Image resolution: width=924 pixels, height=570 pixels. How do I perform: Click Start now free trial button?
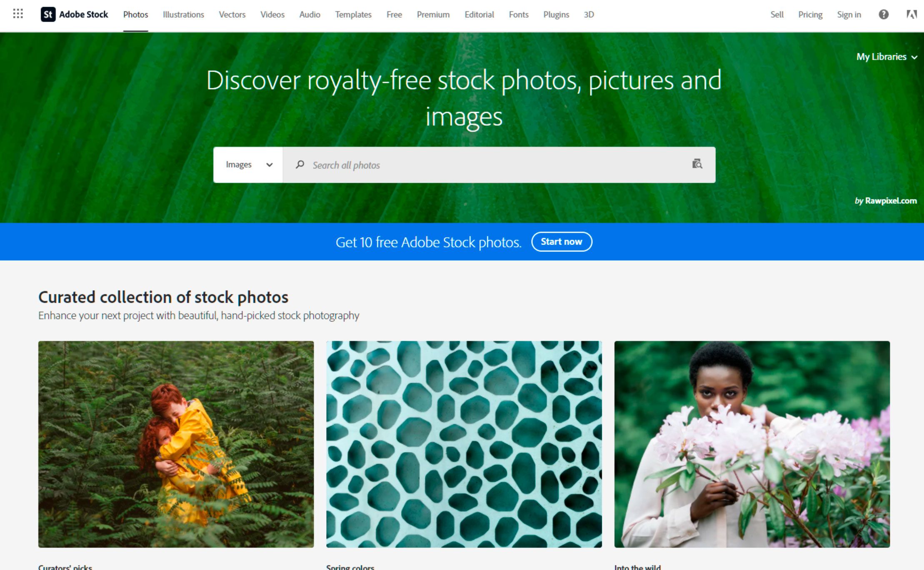[560, 241]
